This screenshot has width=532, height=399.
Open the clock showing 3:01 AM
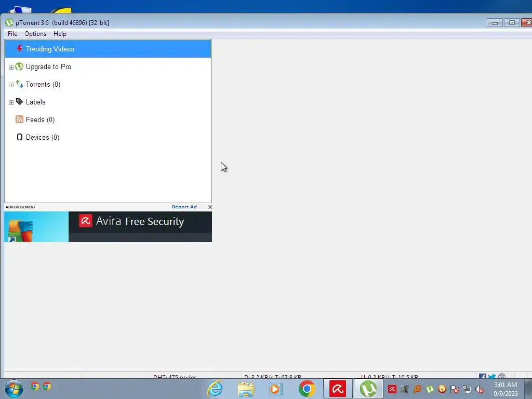(506, 389)
